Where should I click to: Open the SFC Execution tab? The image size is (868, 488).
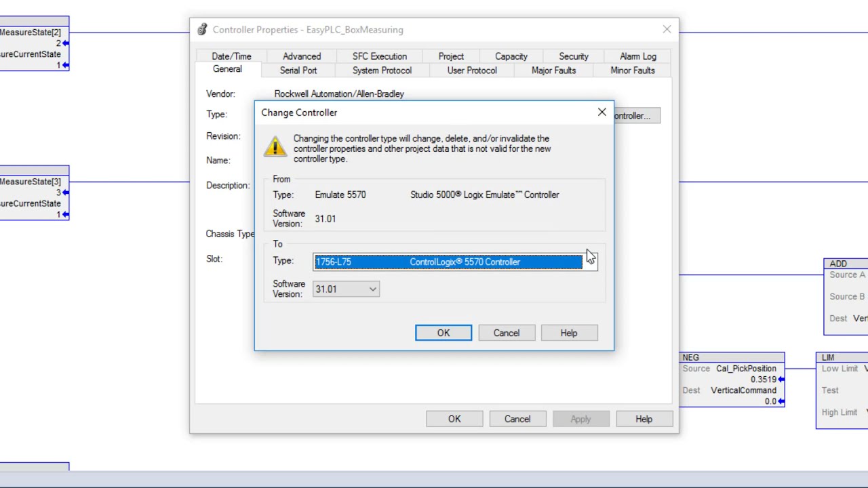[380, 56]
